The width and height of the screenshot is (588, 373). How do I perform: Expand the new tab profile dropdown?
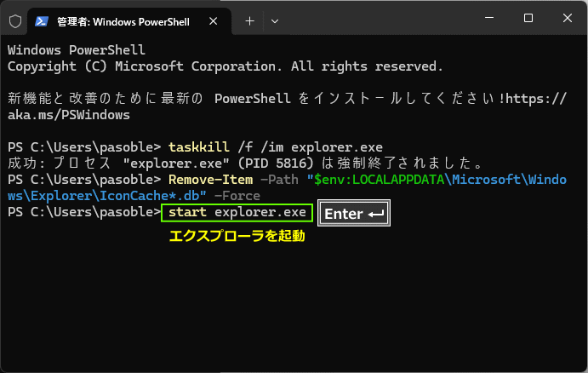tap(275, 21)
